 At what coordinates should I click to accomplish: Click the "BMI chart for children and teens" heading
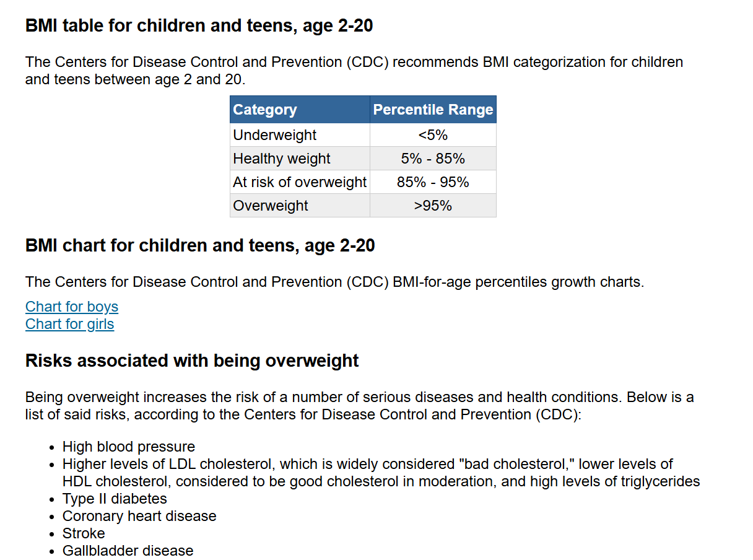pyautogui.click(x=200, y=245)
